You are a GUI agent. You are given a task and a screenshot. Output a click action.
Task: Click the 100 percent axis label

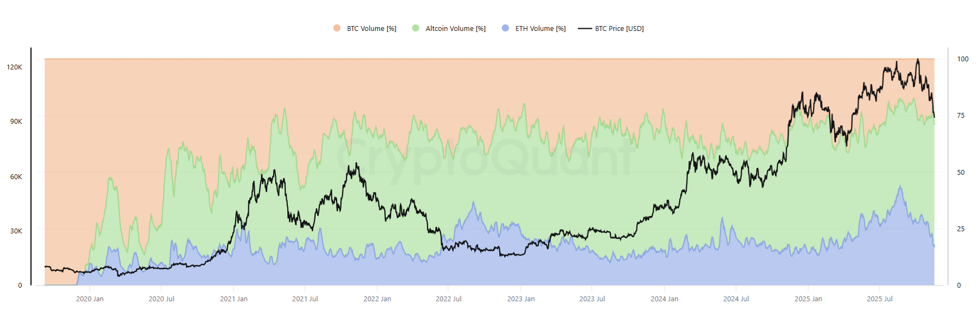coord(963,59)
